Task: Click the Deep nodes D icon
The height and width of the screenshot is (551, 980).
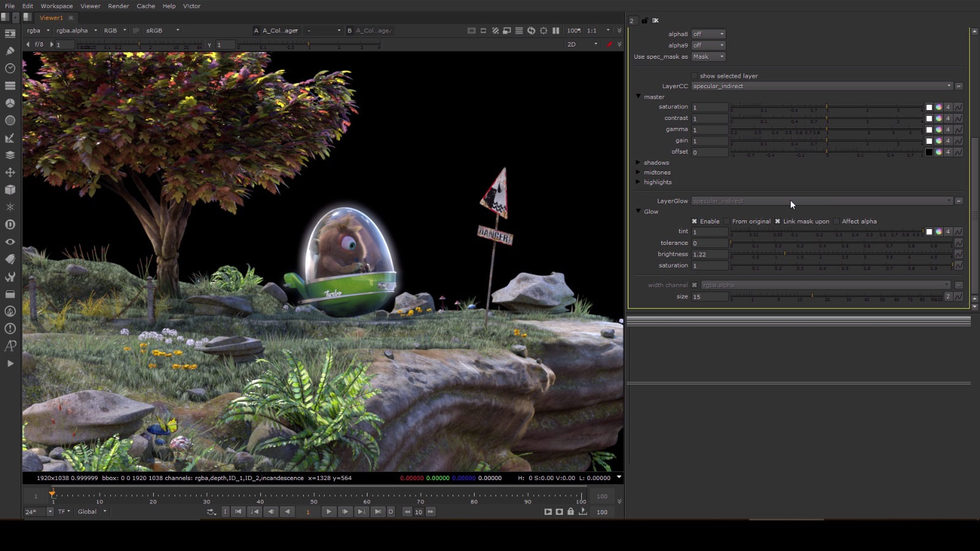Action: (x=10, y=225)
